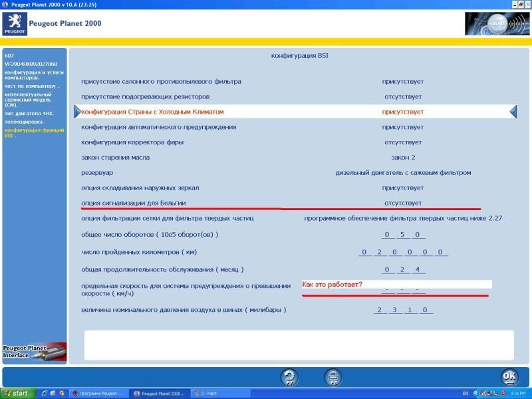The width and height of the screenshot is (532, 399).
Task: Click the F8 print icon
Action: (x=333, y=377)
